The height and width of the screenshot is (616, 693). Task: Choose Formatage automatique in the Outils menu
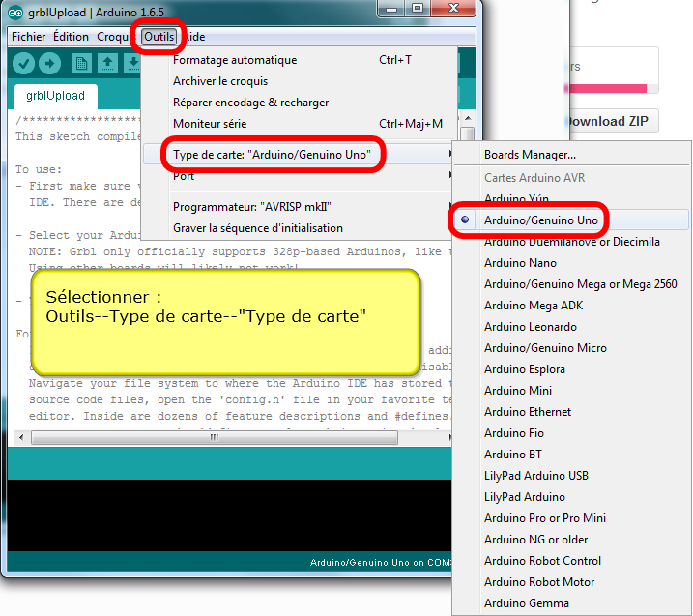point(235,60)
